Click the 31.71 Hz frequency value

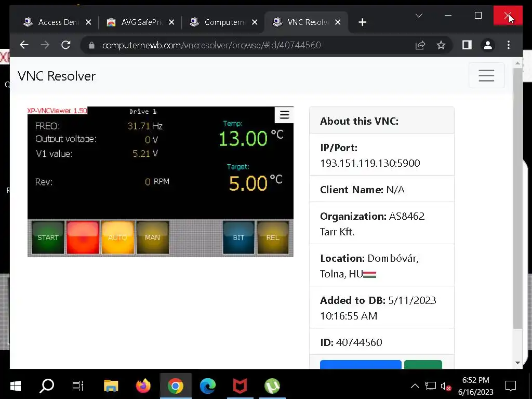tap(145, 126)
